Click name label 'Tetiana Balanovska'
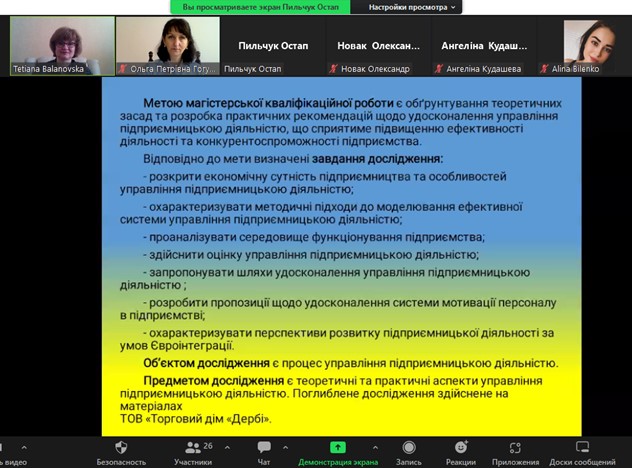 [x=48, y=69]
